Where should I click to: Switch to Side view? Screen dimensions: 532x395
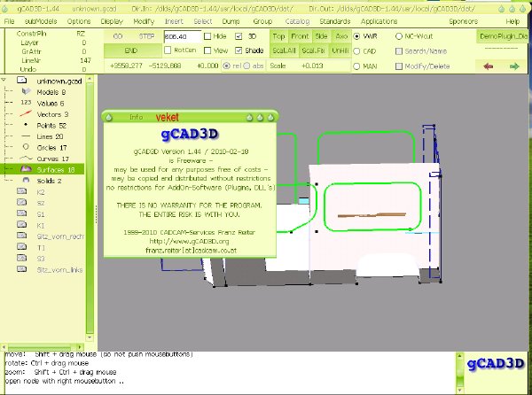pos(321,36)
